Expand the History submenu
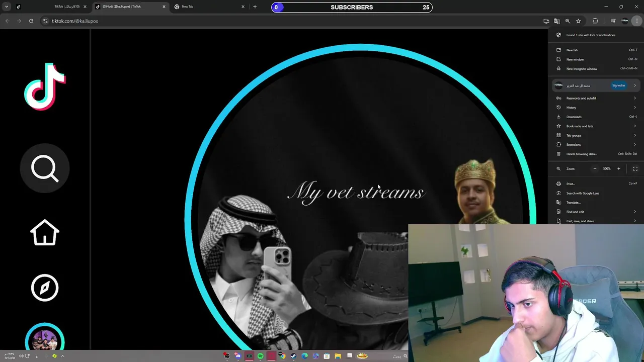Viewport: 644px width, 362px height. (x=596, y=108)
